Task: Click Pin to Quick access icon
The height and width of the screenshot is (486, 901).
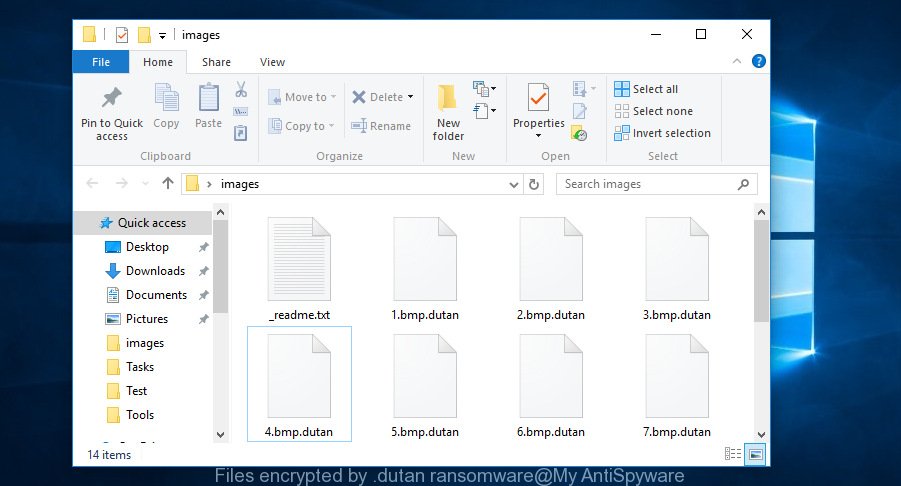Action: click(x=111, y=98)
